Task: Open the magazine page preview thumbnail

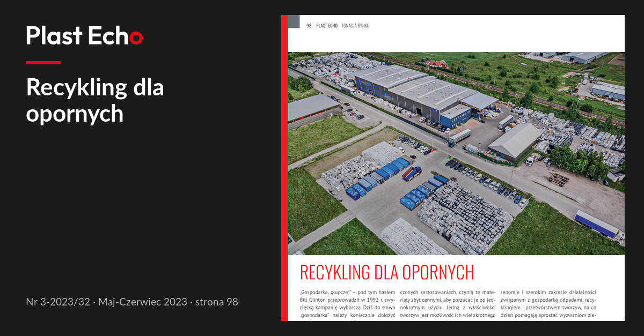Action: 453,168
